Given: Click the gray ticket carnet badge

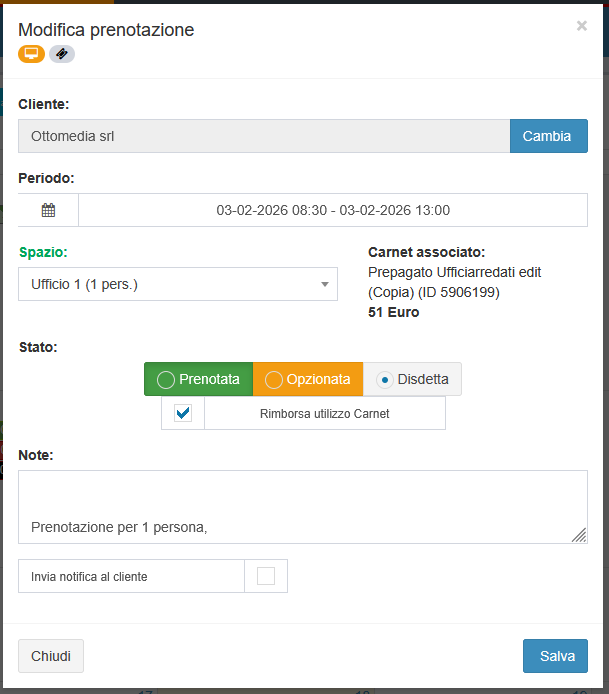Looking at the screenshot, I should point(62,54).
